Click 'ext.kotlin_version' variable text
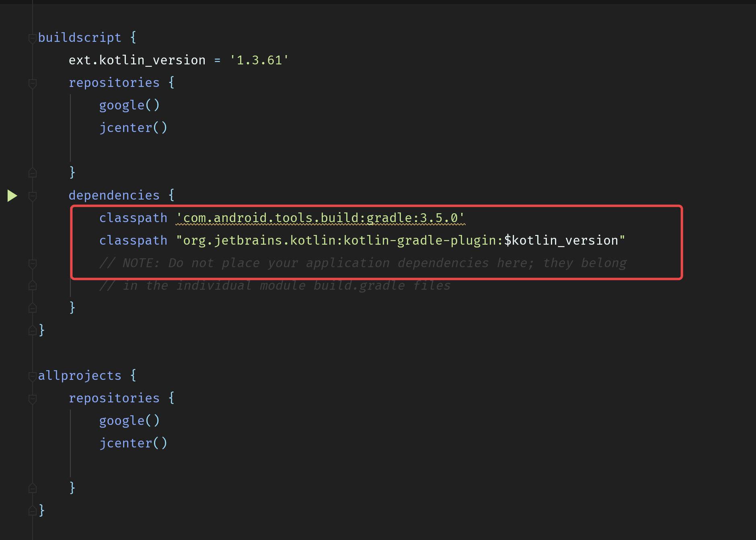The width and height of the screenshot is (756, 540). click(137, 60)
